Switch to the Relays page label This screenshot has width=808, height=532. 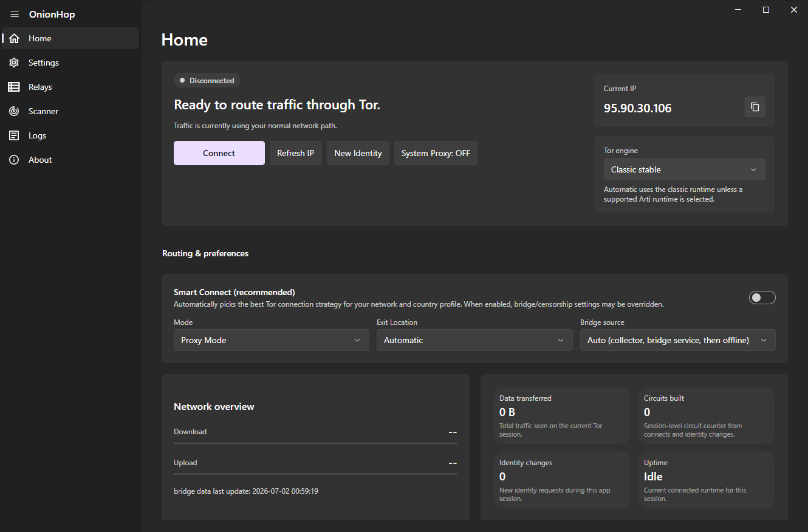coord(40,87)
